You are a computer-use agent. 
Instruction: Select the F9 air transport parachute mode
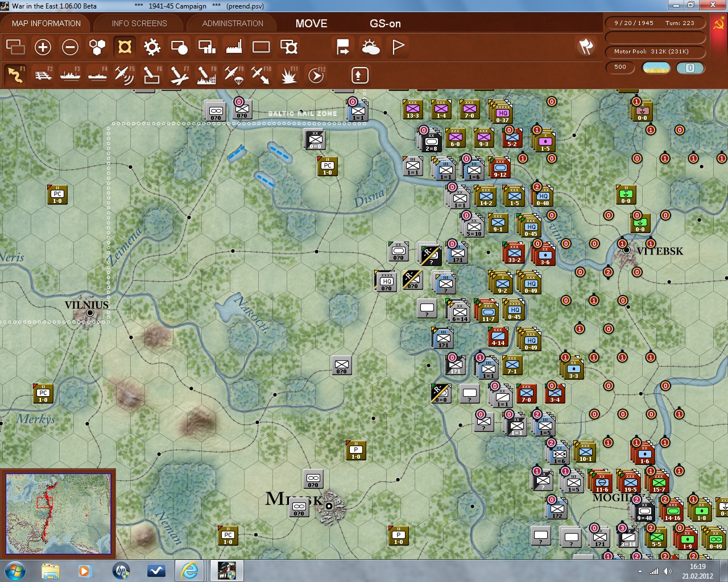[x=234, y=75]
